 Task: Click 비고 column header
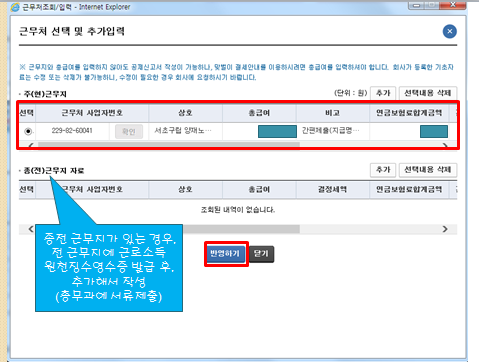[333, 113]
